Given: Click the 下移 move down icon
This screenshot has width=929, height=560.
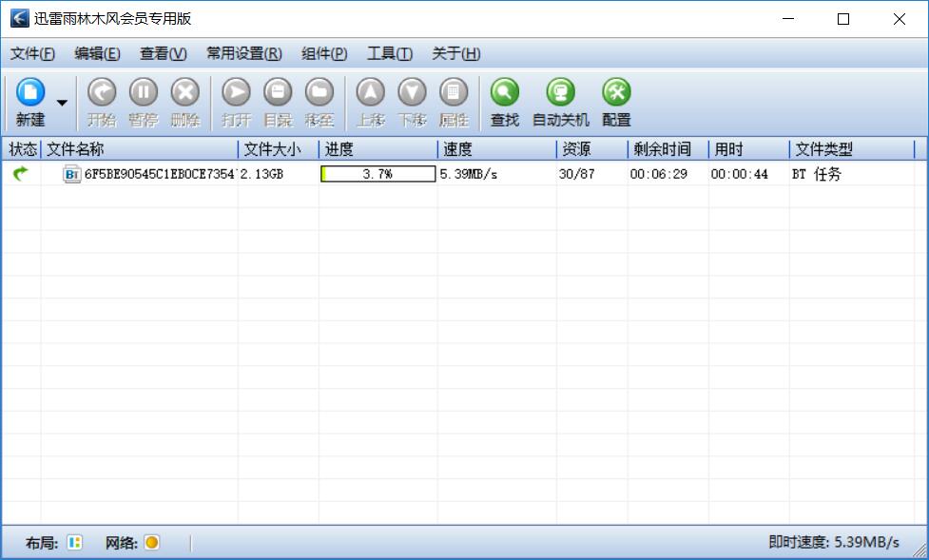Looking at the screenshot, I should (x=413, y=92).
